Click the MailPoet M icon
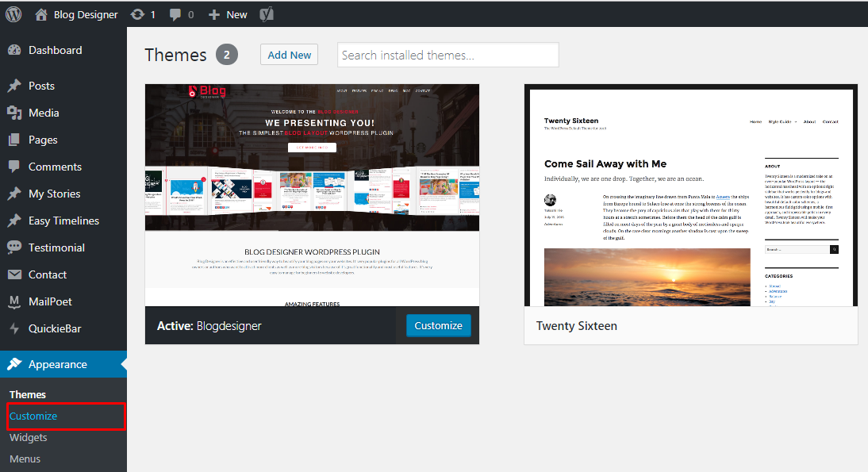868x472 pixels. [x=14, y=301]
